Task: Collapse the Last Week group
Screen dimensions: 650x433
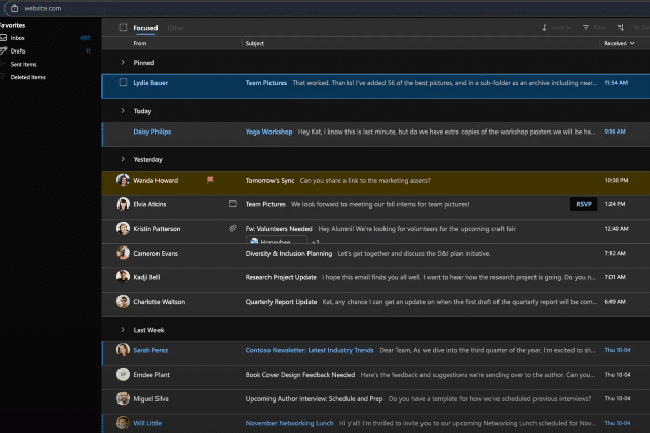Action: coord(123,329)
